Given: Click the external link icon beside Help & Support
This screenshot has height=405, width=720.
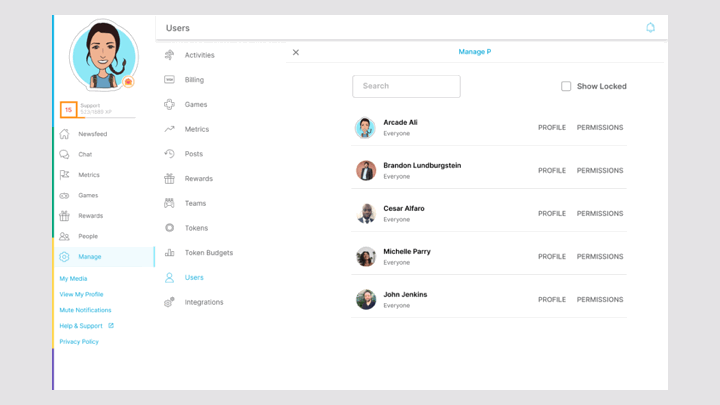Looking at the screenshot, I should (x=111, y=326).
